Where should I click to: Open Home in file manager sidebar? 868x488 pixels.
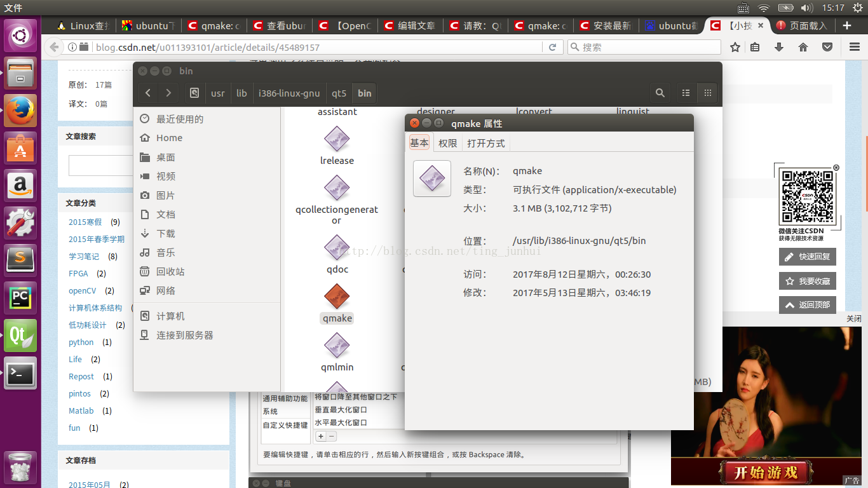point(169,138)
